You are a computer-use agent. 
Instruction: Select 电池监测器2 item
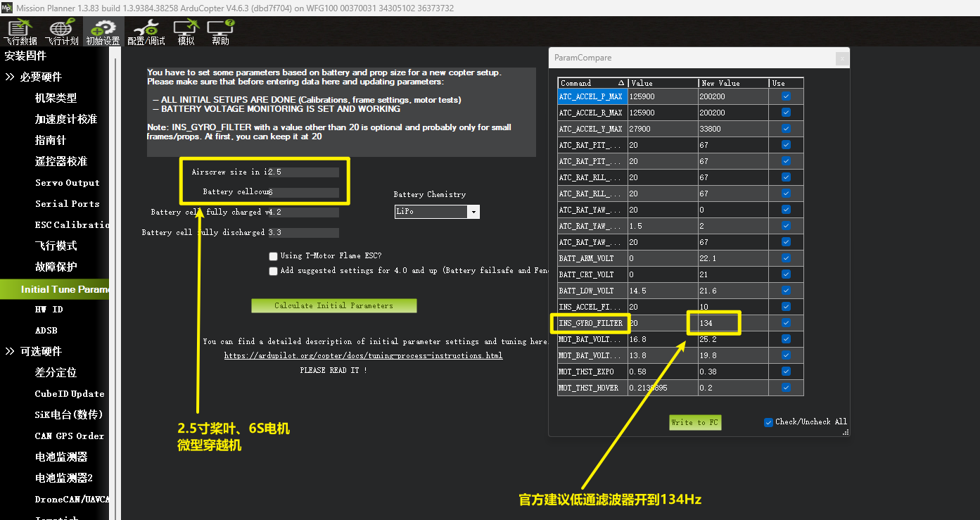64,478
